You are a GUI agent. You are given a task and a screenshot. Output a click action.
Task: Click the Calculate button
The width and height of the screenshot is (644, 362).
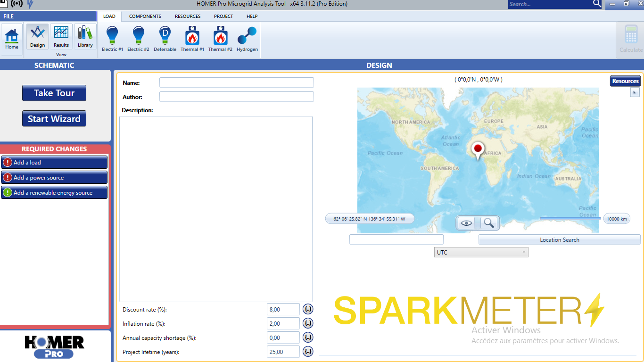631,40
